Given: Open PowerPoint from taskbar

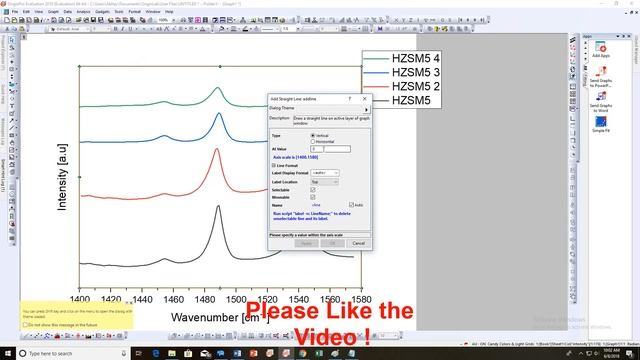Looking at the screenshot, I should [x=253, y=353].
